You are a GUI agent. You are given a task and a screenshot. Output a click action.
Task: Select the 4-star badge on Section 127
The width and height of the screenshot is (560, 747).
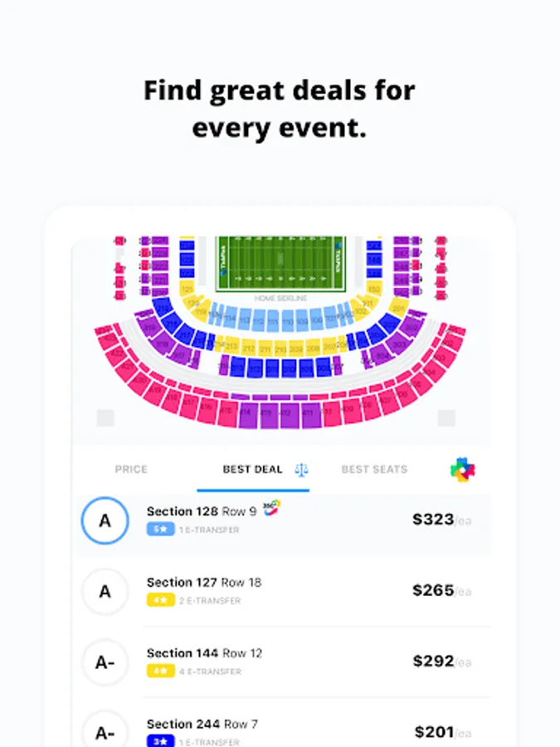[160, 600]
